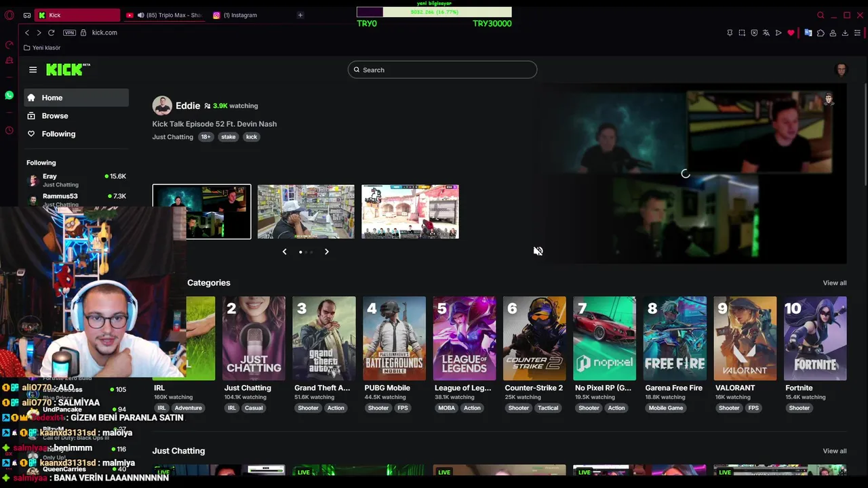Screen dimensions: 868x488
Task: Open Eddie's channel name link
Action: tap(188, 106)
